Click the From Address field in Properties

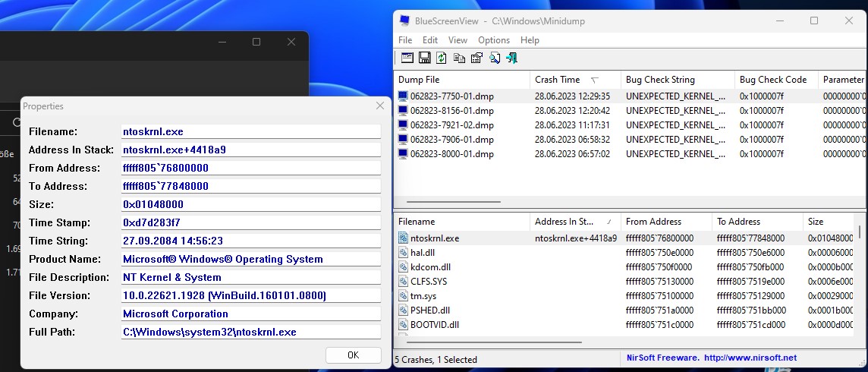click(251, 169)
